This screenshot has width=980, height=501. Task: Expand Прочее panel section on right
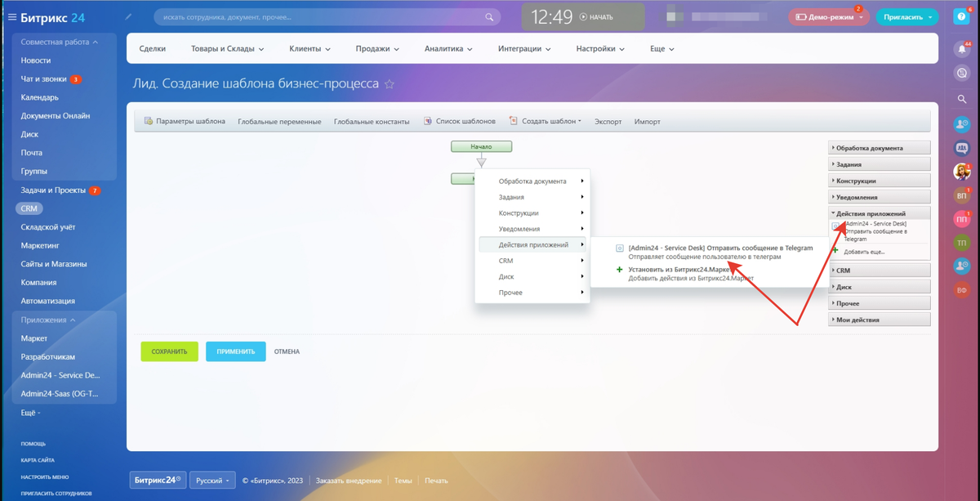coord(880,303)
